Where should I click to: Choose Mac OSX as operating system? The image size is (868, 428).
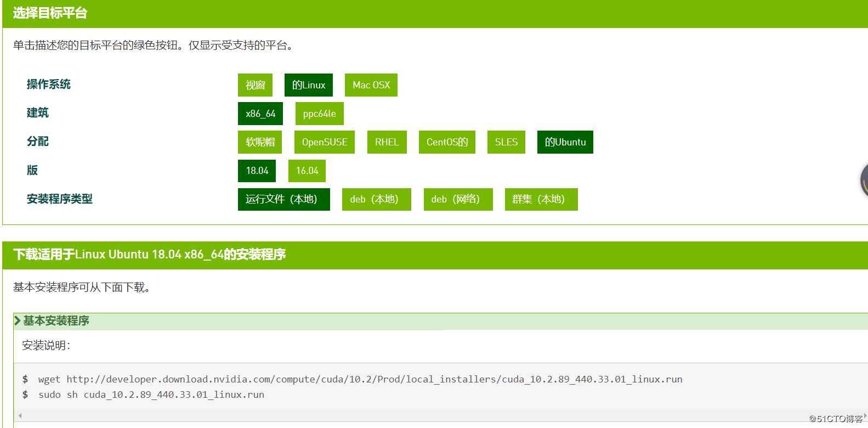pyautogui.click(x=371, y=85)
